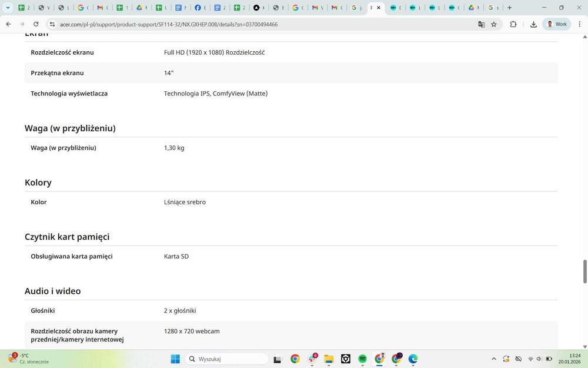
Task: Open the Chrome downloads panel
Action: tap(533, 24)
